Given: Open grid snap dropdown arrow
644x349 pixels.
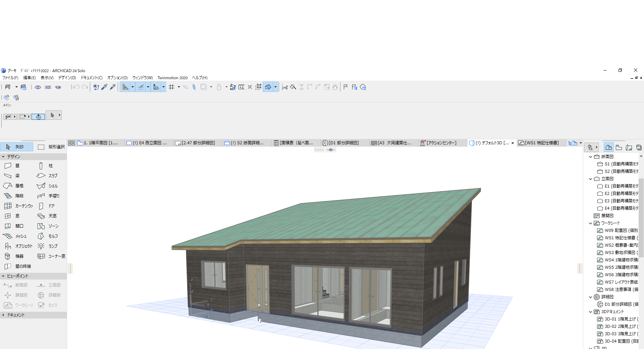Looking at the screenshot, I should tap(179, 87).
